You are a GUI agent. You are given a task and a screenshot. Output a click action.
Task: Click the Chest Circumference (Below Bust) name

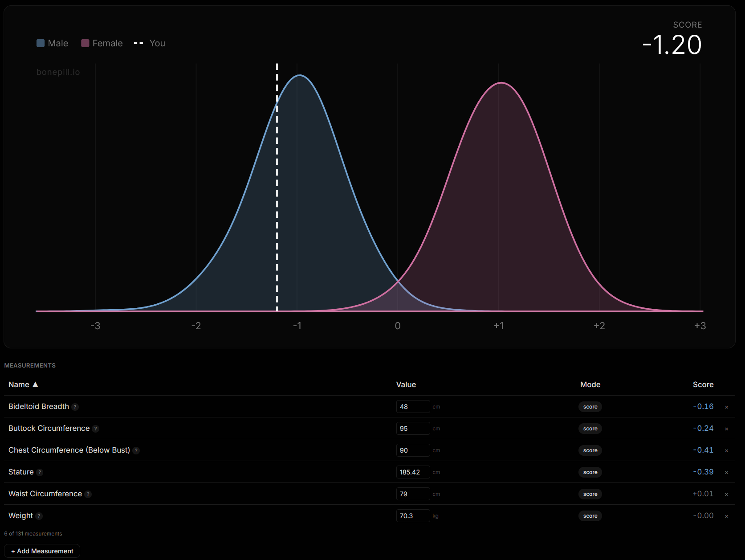tap(69, 450)
